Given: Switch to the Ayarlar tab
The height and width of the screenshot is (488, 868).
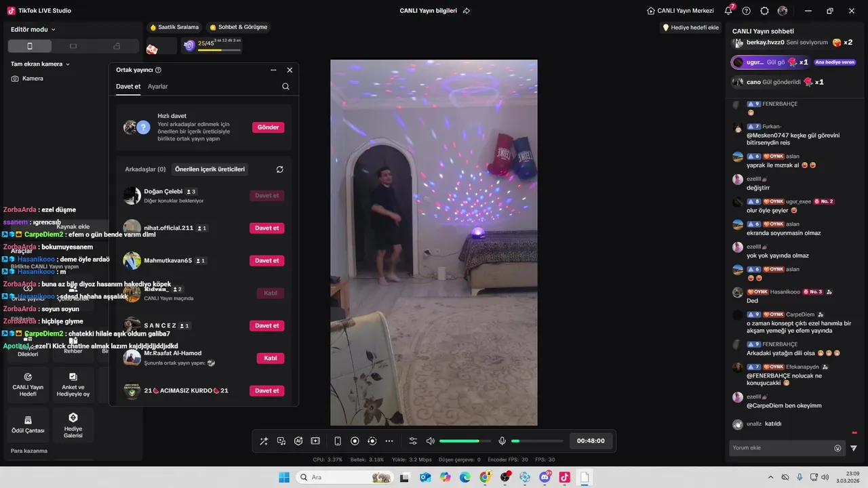Looking at the screenshot, I should (x=158, y=87).
